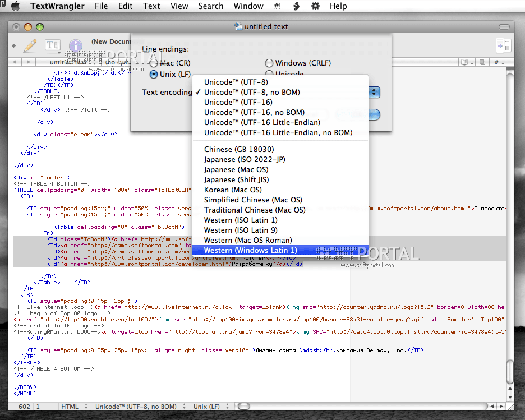Open the Apple menu
This screenshot has width=525, height=420.
15,6
